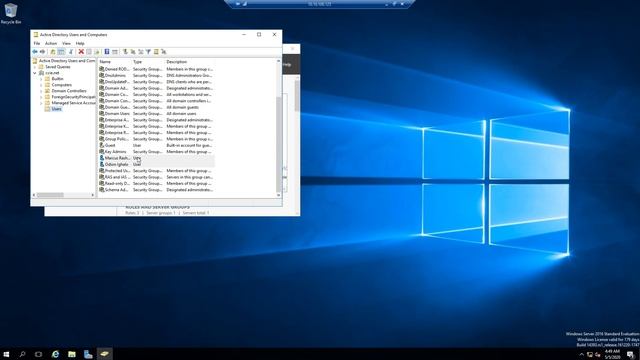Viewport: 640px width, 360px height.
Task: Select the Domain Users group row
Action: (x=156, y=113)
